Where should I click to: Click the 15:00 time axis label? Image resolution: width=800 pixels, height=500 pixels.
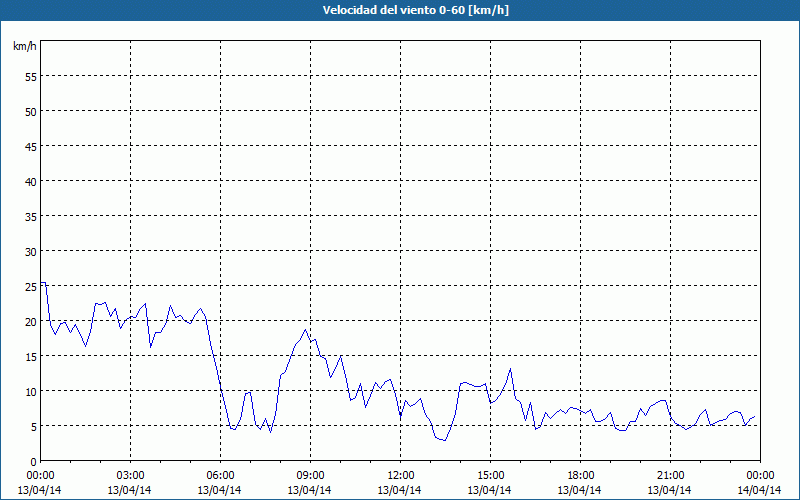490,476
